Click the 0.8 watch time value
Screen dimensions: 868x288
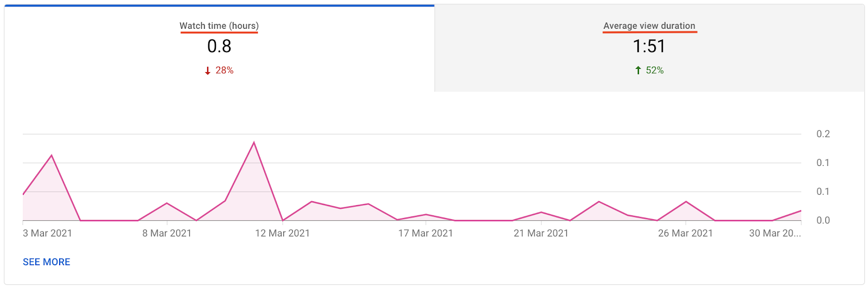(219, 46)
